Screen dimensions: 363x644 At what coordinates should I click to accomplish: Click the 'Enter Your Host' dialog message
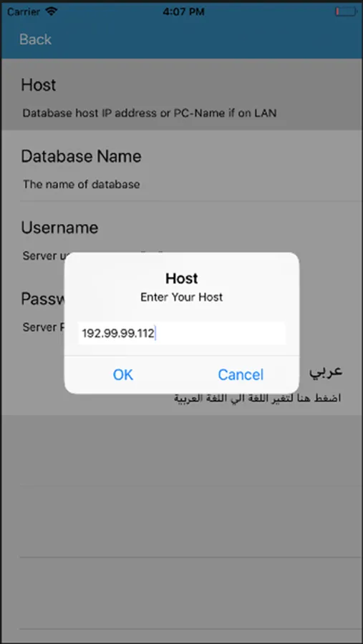[x=182, y=297]
